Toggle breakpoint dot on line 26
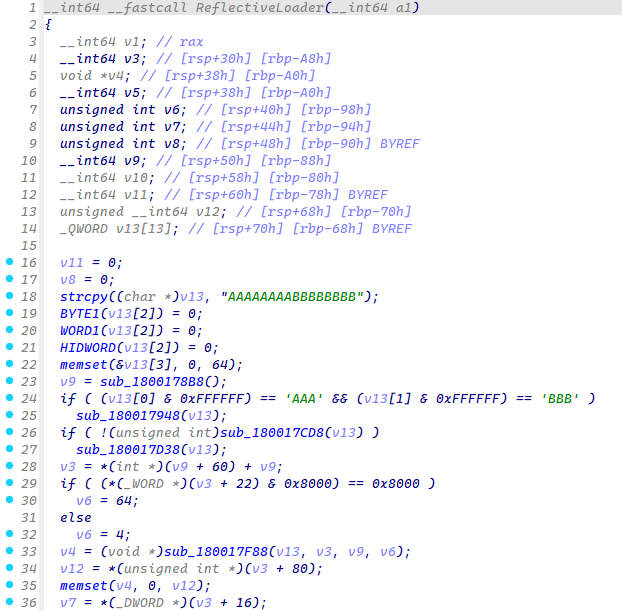Image resolution: width=622 pixels, height=611 pixels. click(10, 432)
